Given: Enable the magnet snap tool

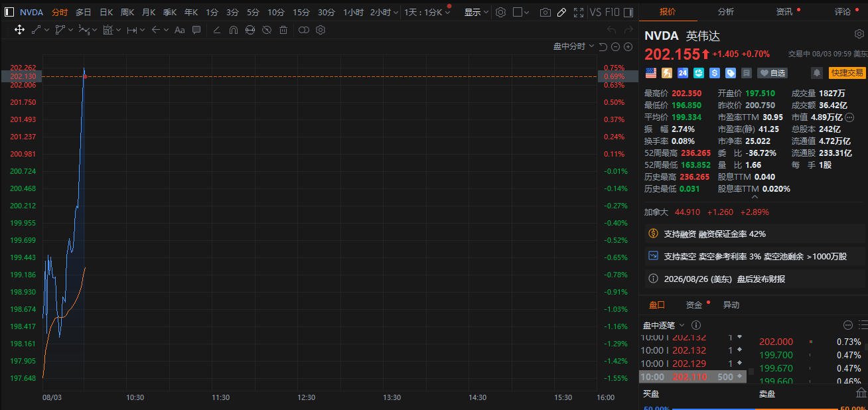Looking at the screenshot, I should tap(233, 29).
